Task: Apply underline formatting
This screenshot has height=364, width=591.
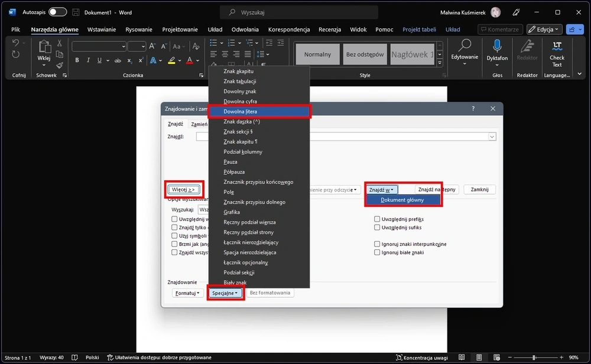Action: click(x=99, y=60)
